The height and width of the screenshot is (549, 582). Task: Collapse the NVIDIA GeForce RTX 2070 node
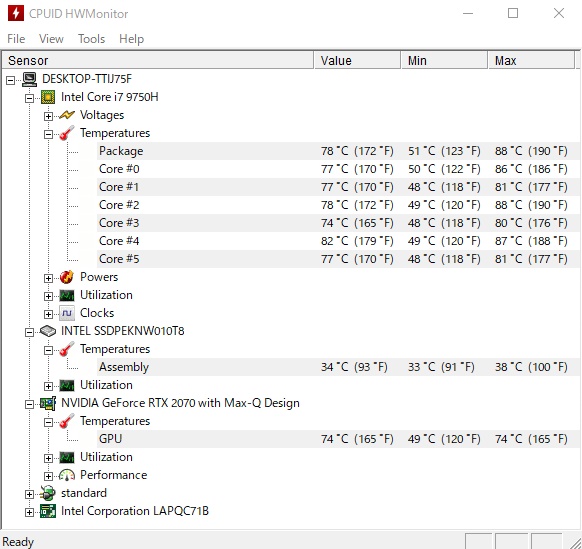click(29, 404)
